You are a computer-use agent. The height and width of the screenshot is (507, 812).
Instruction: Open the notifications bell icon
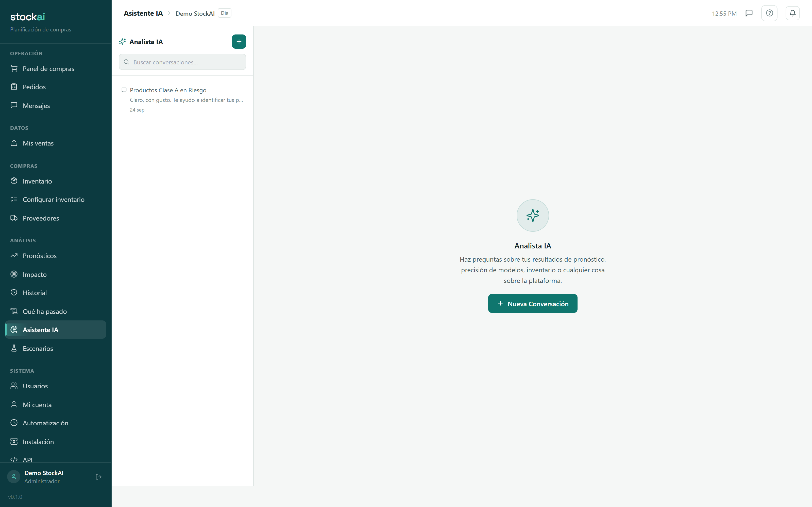click(x=792, y=13)
